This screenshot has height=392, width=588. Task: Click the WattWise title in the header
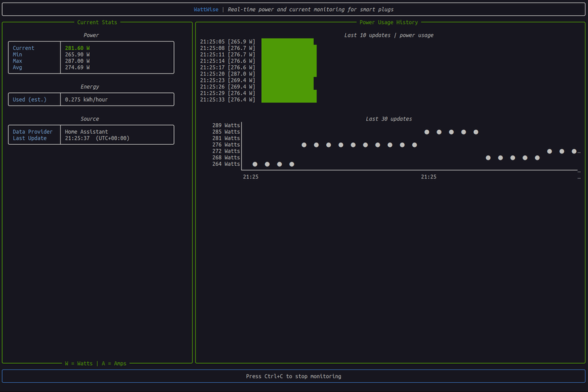(x=206, y=10)
